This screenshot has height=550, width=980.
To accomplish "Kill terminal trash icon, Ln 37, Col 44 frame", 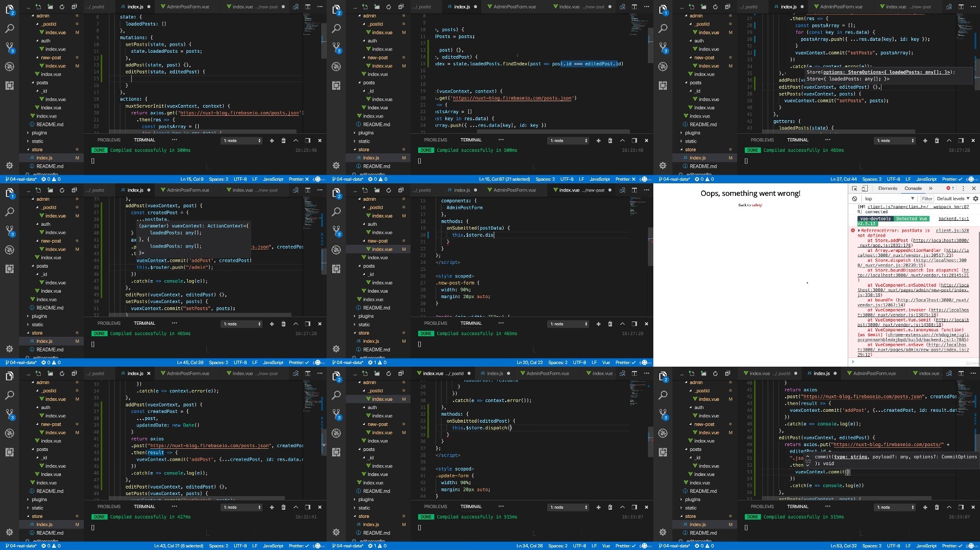I will pos(936,140).
